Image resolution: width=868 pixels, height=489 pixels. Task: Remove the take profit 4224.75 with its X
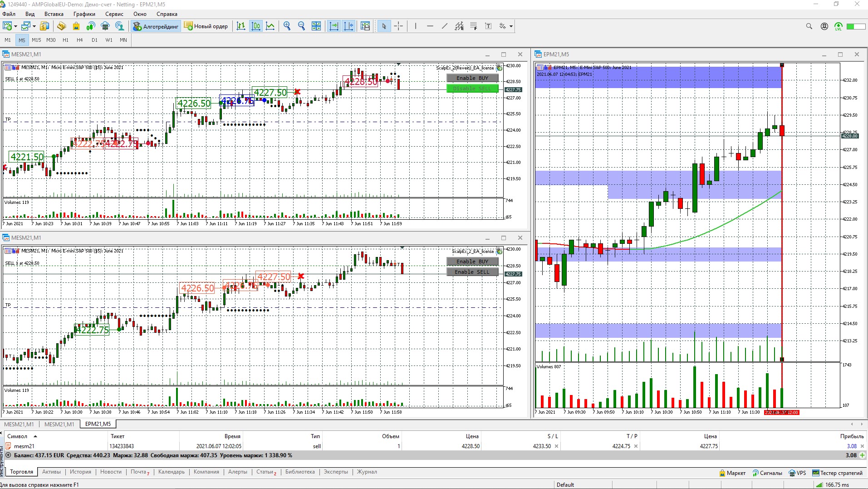point(636,446)
